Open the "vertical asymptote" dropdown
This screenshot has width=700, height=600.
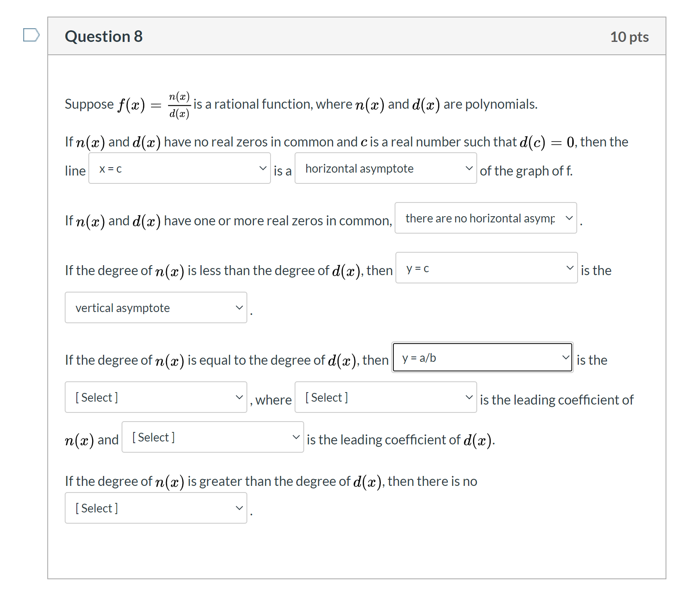tap(155, 307)
